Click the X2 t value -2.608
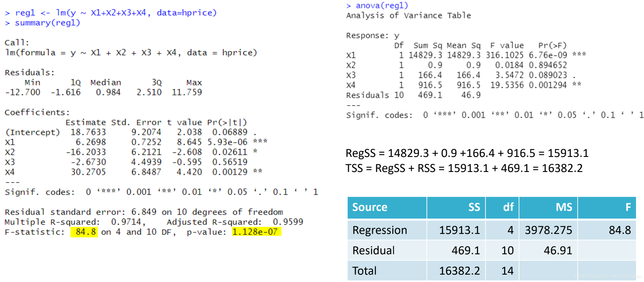Screen dimensions: 644x282 click(187, 152)
